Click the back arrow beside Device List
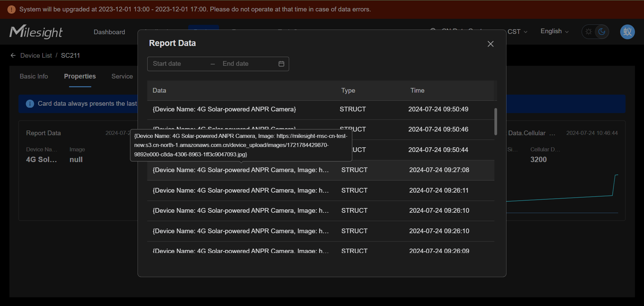The width and height of the screenshot is (644, 306). 13,55
